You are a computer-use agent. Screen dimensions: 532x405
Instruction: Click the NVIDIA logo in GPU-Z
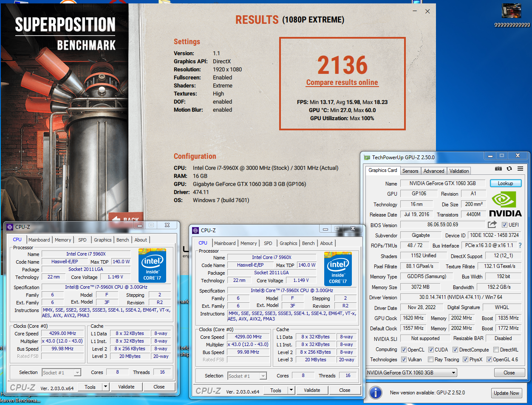(505, 204)
